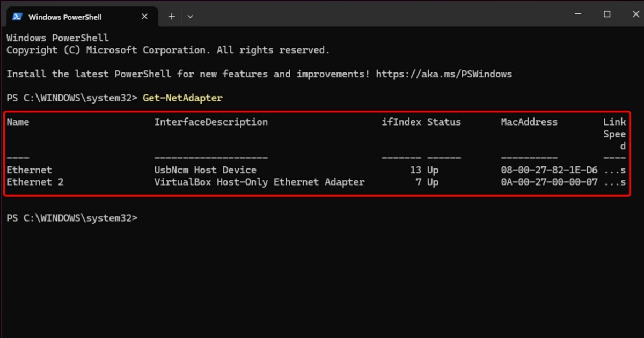This screenshot has width=644, height=338.
Task: Select the Windows PowerShell tab title
Action: point(65,17)
